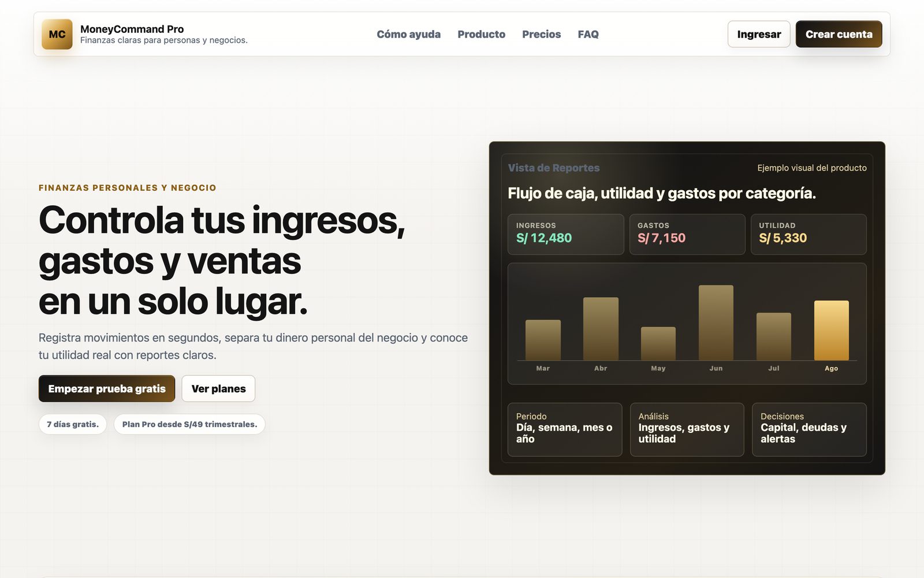
Task: Go to the Producto section
Action: coord(481,34)
